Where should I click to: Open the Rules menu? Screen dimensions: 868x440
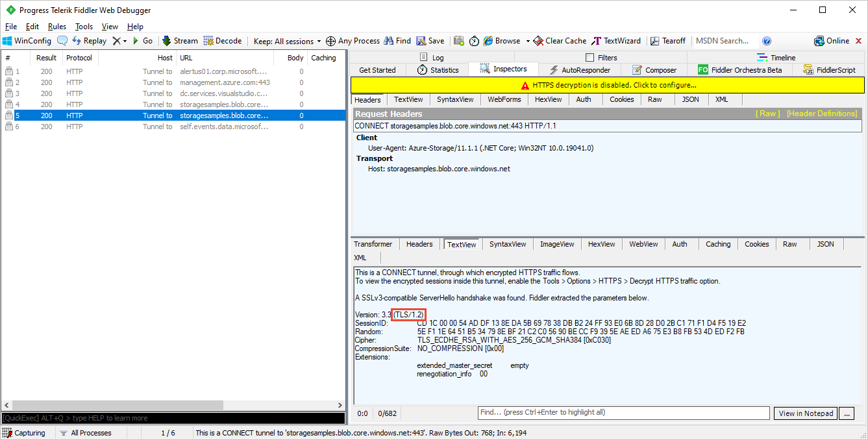57,27
